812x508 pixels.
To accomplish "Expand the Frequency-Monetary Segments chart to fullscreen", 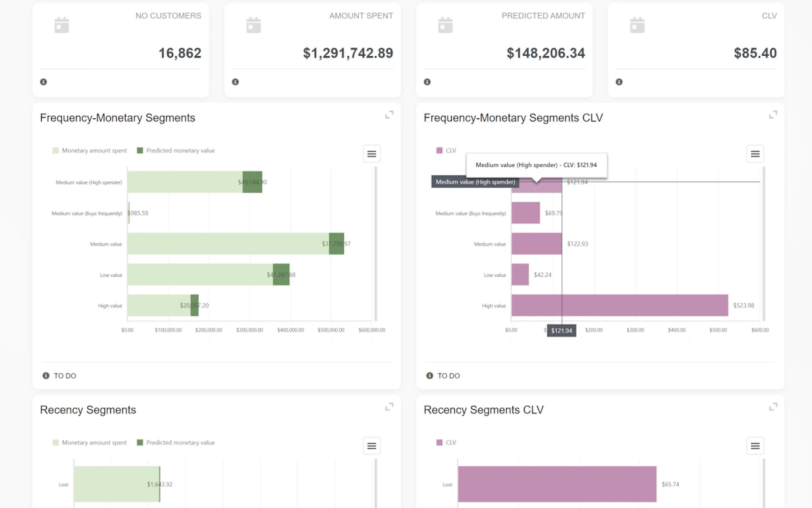I will [x=389, y=115].
